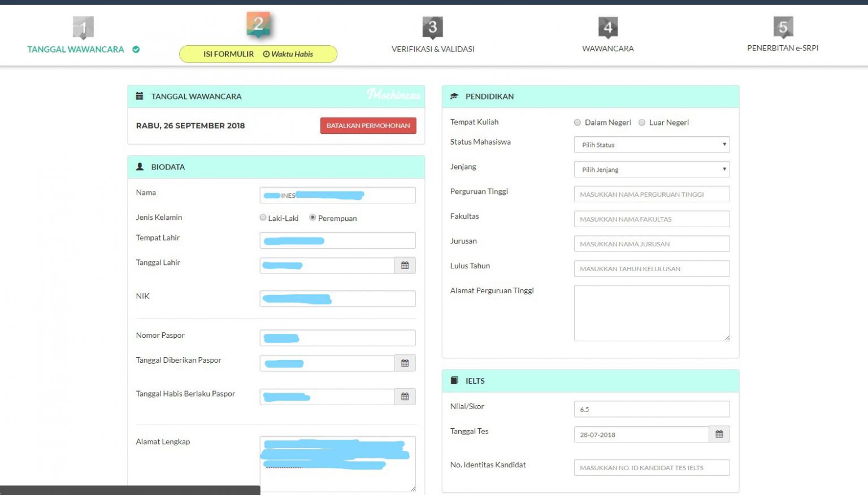
Task: Open calendar picker for Tanggal Lahir
Action: 405,266
